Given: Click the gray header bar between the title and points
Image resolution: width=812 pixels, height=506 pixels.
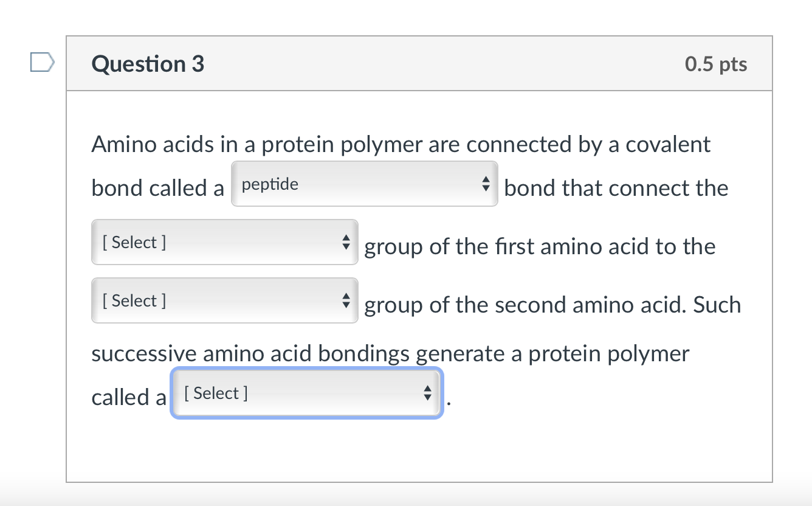Looking at the screenshot, I should (444, 64).
